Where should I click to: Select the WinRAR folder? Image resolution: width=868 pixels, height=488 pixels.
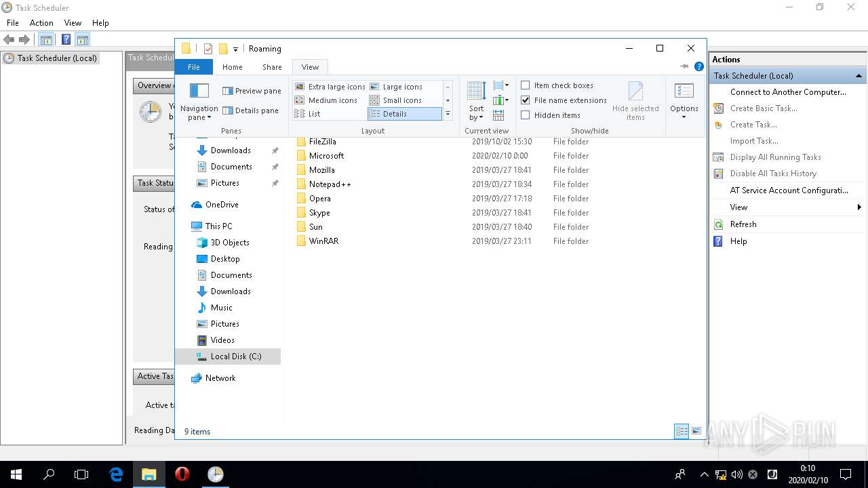[323, 241]
